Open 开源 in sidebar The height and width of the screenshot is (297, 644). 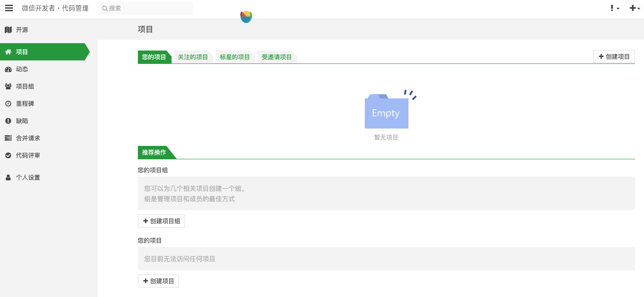[x=49, y=30]
